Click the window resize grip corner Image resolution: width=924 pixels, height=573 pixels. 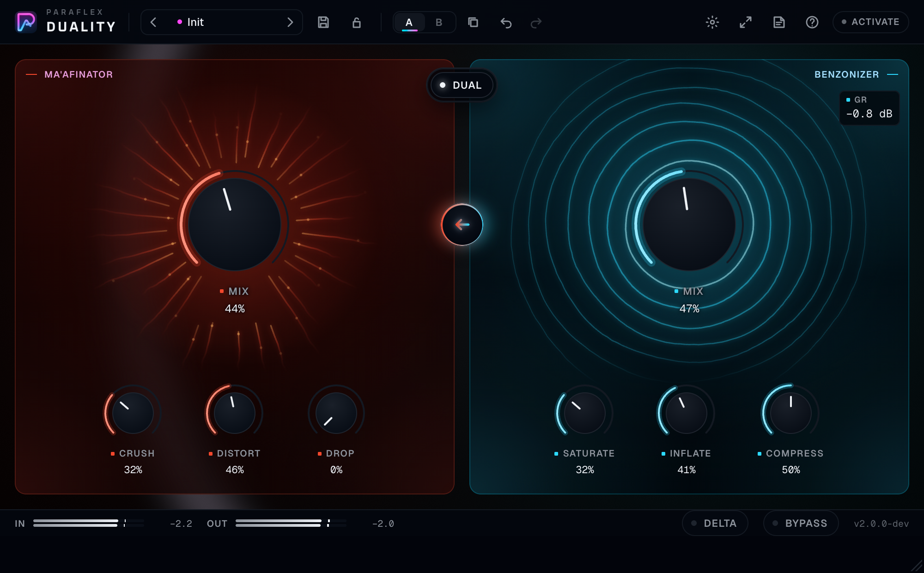point(917,566)
